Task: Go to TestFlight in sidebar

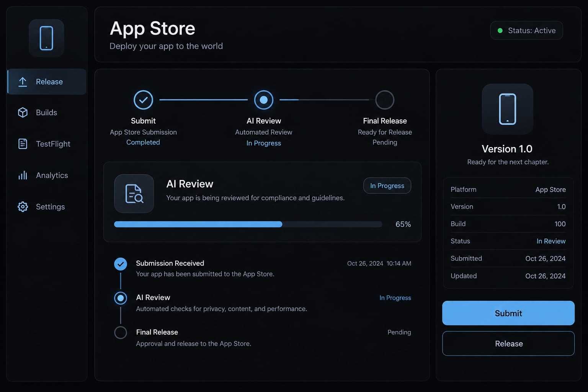Action: coord(47,144)
